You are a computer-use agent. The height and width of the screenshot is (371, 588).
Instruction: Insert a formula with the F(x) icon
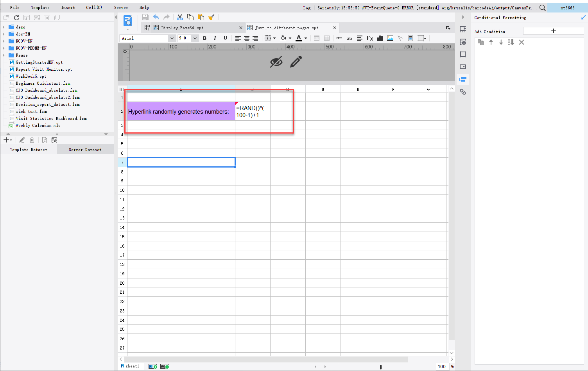pos(369,38)
